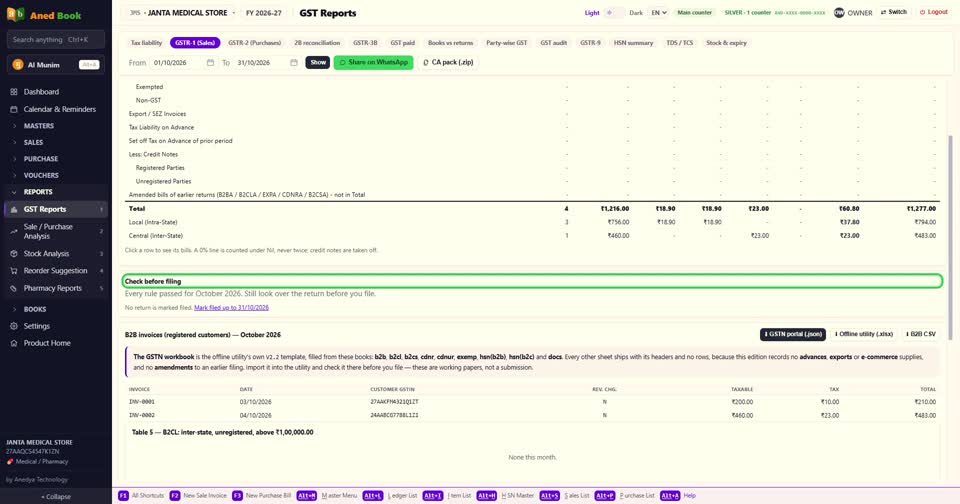Download the B2B CSV file

click(920, 334)
